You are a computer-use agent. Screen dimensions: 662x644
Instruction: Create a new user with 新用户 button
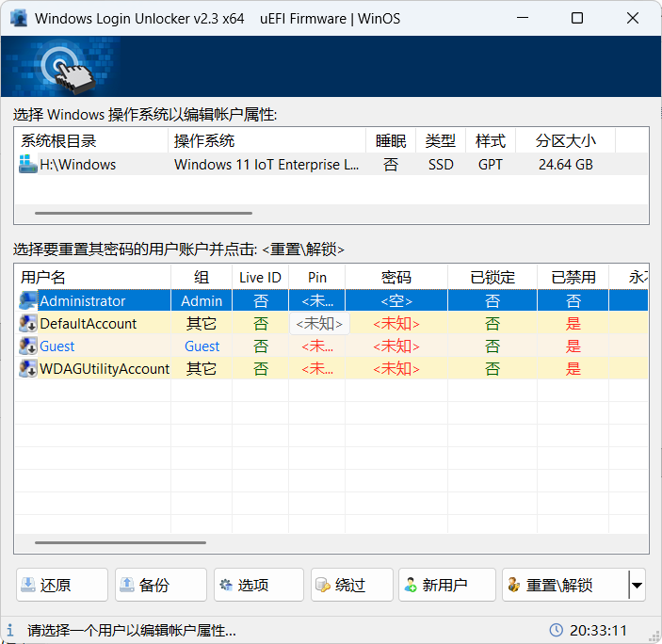point(447,585)
